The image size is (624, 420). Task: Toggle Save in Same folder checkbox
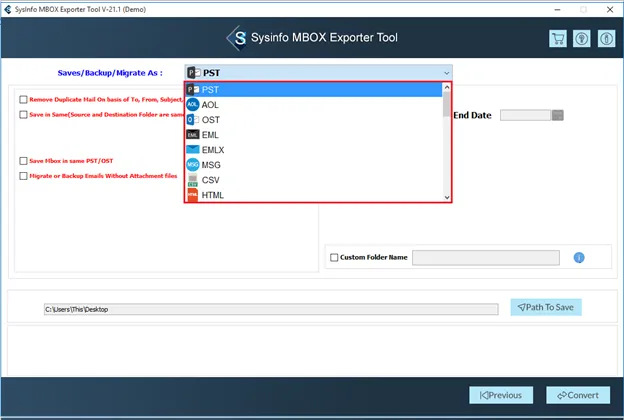pos(23,115)
